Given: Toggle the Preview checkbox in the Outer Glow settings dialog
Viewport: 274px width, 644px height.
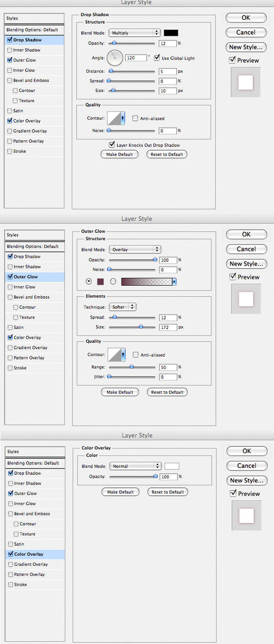Looking at the screenshot, I should pos(233,277).
